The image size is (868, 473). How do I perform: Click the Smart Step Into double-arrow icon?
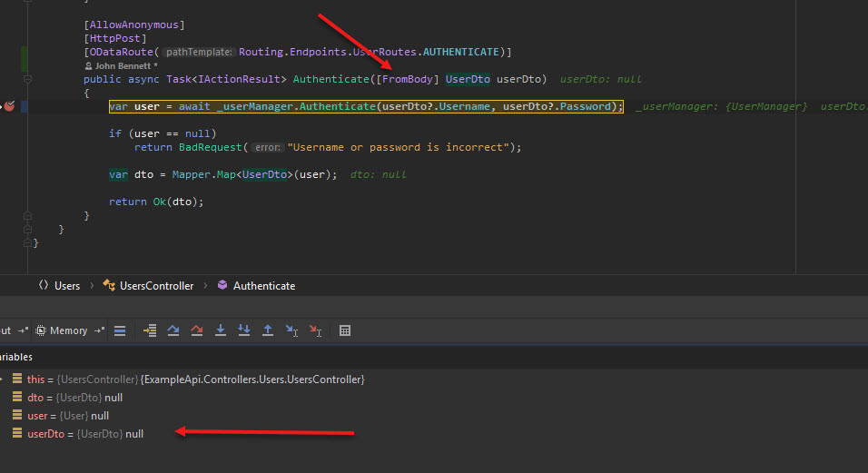[x=244, y=330]
